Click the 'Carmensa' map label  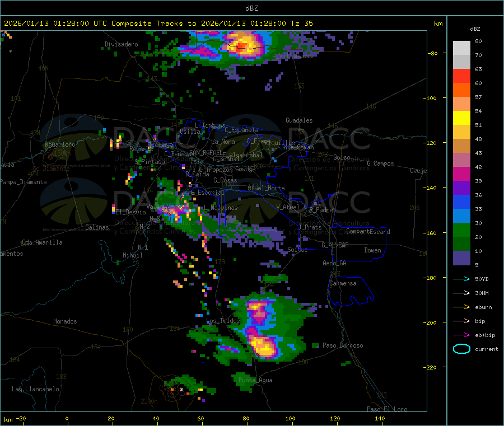(343, 283)
